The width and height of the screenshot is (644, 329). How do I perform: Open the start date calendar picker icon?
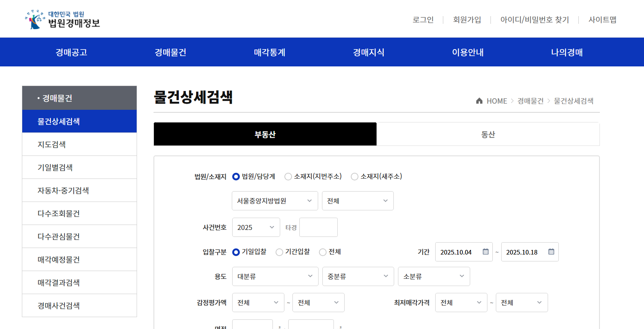point(485,252)
